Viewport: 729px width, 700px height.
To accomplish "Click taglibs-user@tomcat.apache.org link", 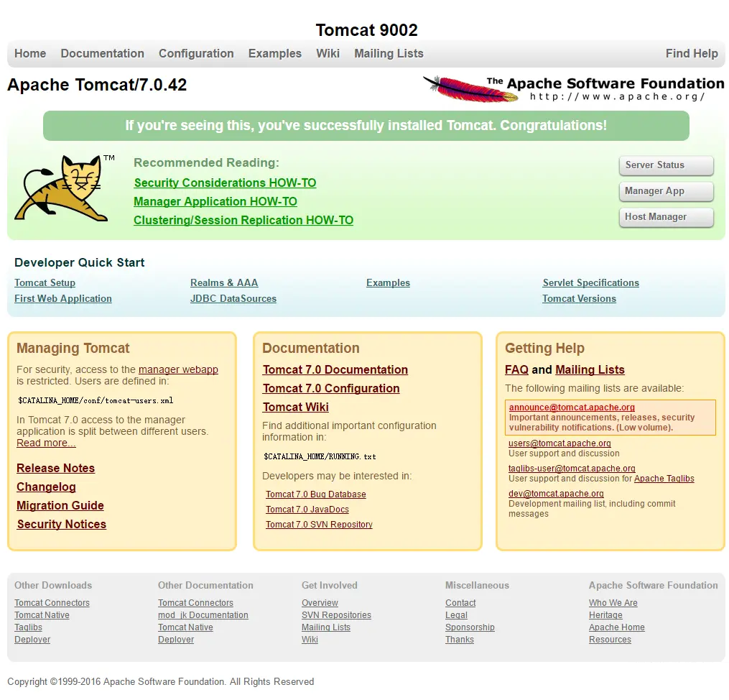I will pyautogui.click(x=572, y=469).
